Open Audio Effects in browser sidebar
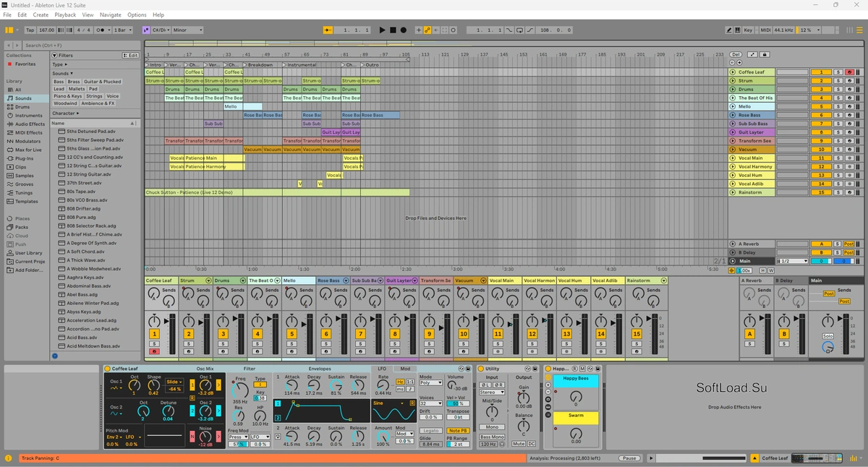This screenshot has width=868, height=467. click(30, 124)
